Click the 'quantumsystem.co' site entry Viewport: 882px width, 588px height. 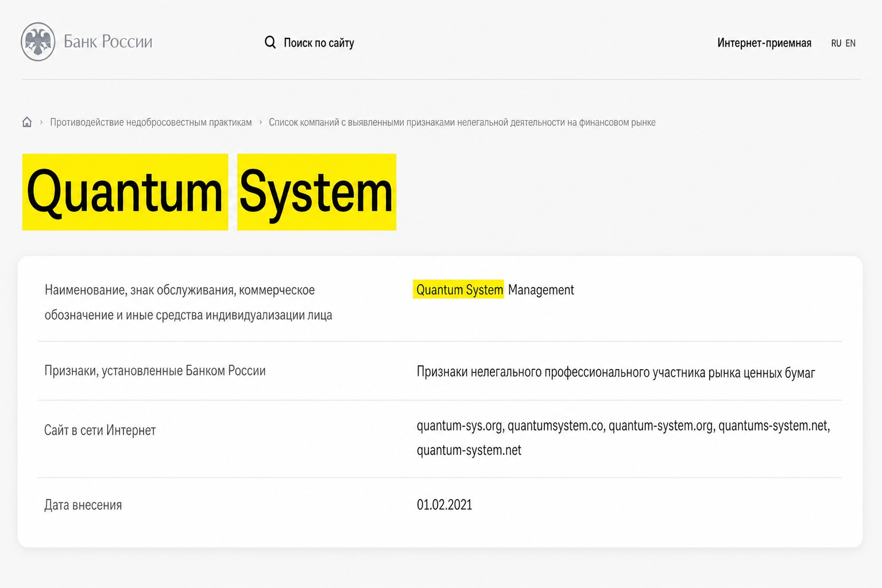[555, 426]
